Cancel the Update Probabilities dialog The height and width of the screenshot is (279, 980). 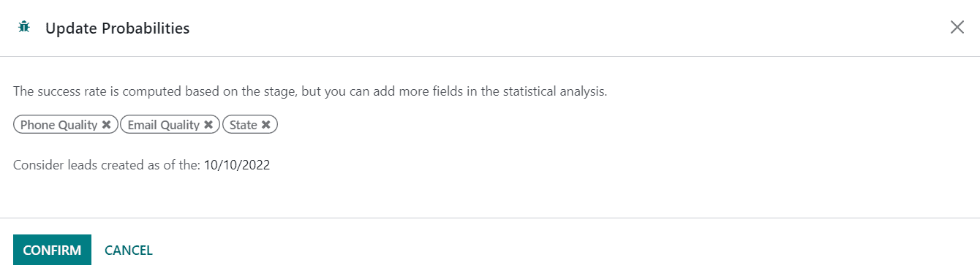[x=129, y=250]
